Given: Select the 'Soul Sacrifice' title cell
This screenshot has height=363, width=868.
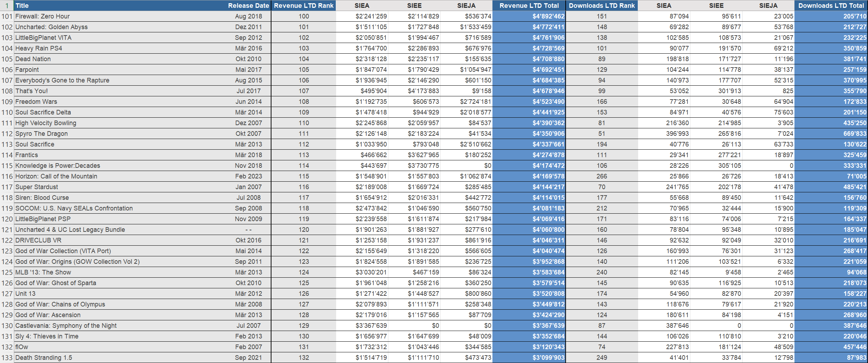Looking at the screenshot, I should tap(120, 144).
